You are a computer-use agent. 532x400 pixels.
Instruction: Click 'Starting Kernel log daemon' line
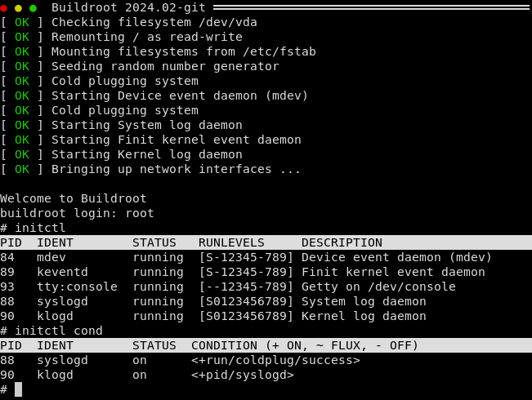[147, 154]
